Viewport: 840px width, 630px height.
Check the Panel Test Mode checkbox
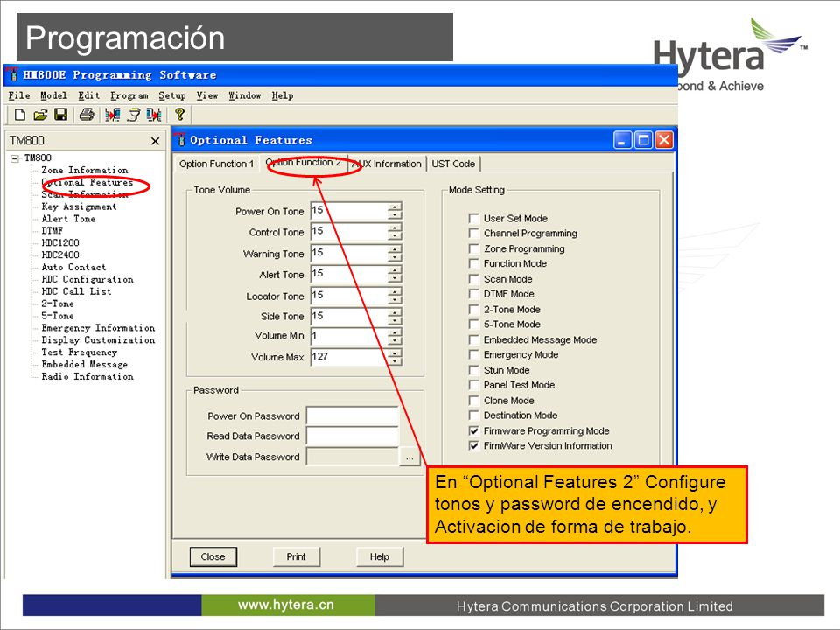coord(473,385)
